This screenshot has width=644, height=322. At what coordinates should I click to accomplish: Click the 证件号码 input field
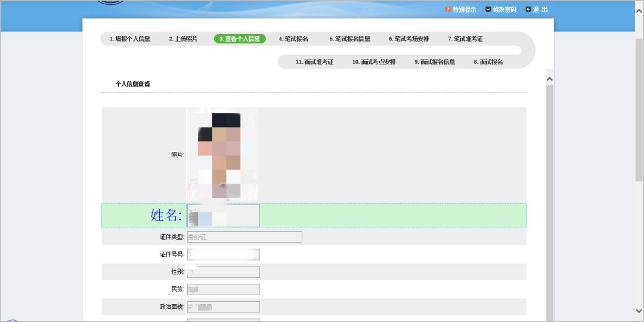[x=224, y=255]
